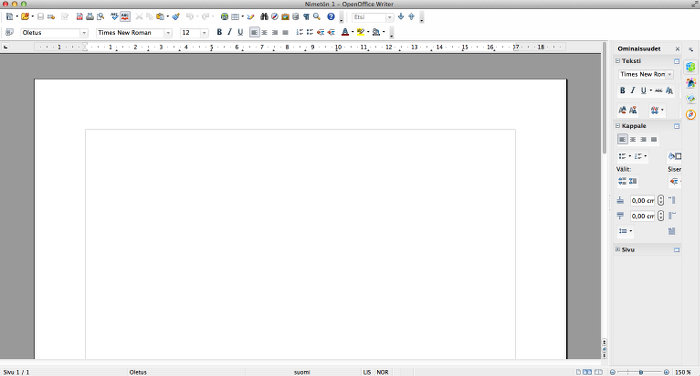Open the Gallery icon in toolbar

[285, 17]
